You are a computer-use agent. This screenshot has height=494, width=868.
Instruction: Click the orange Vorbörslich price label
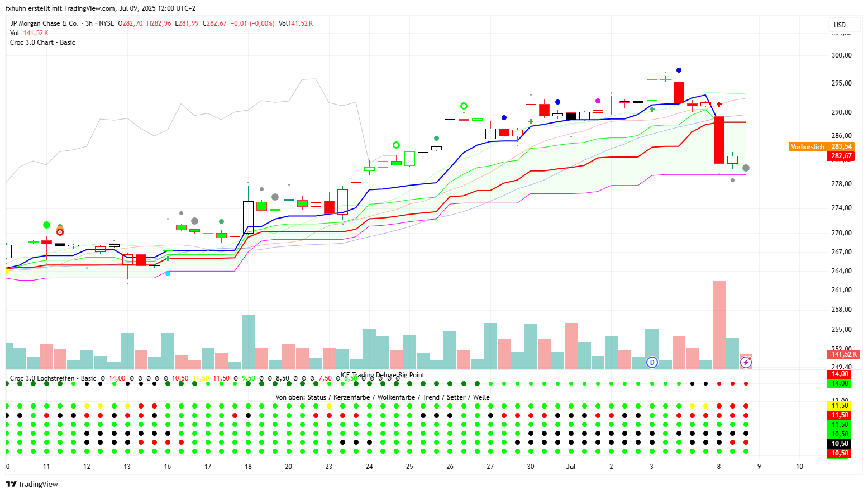(x=807, y=147)
